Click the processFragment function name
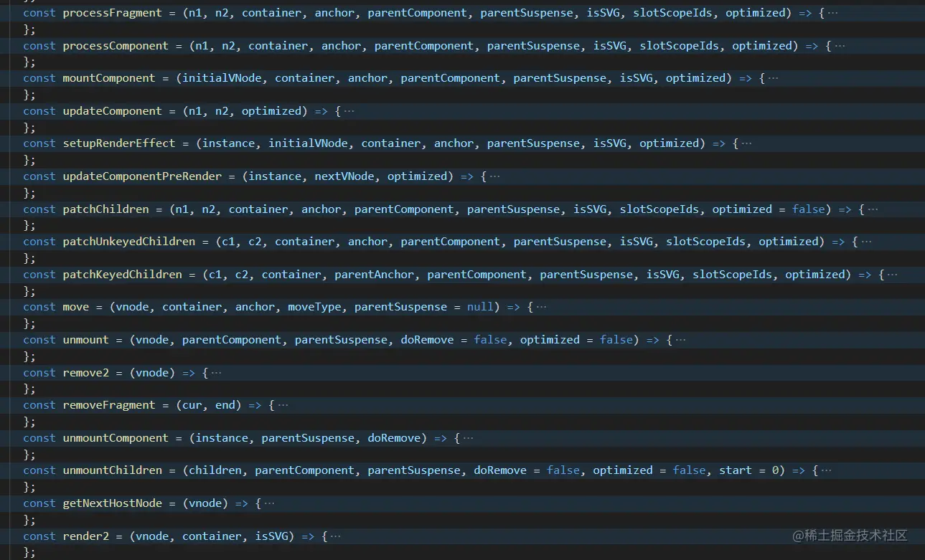The image size is (925, 560). (113, 13)
